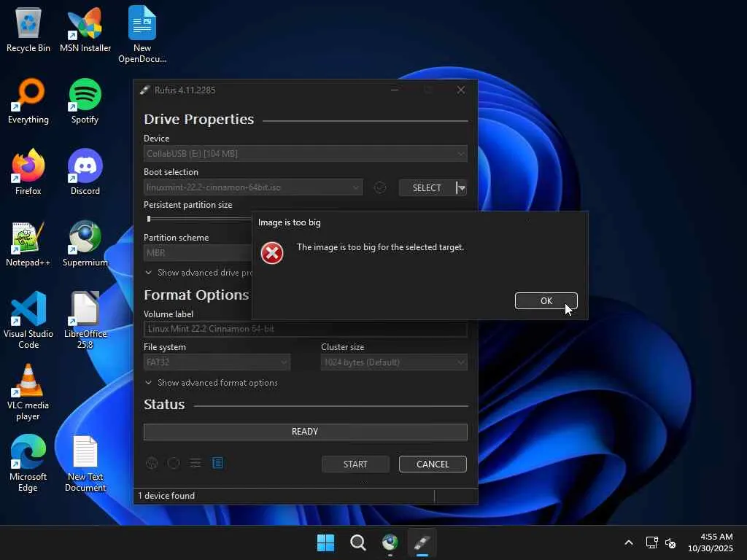Click the START button
The height and width of the screenshot is (560, 747).
pyautogui.click(x=355, y=464)
